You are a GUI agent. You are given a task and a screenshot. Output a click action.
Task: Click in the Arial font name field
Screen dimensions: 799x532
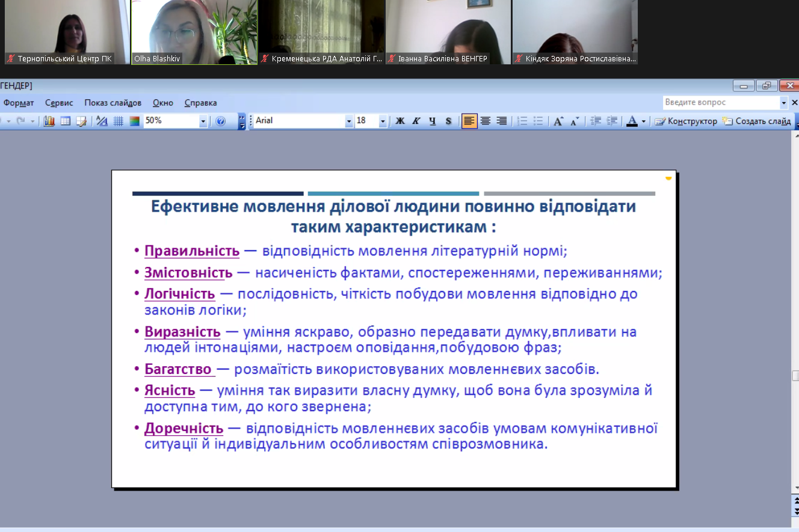tap(299, 121)
